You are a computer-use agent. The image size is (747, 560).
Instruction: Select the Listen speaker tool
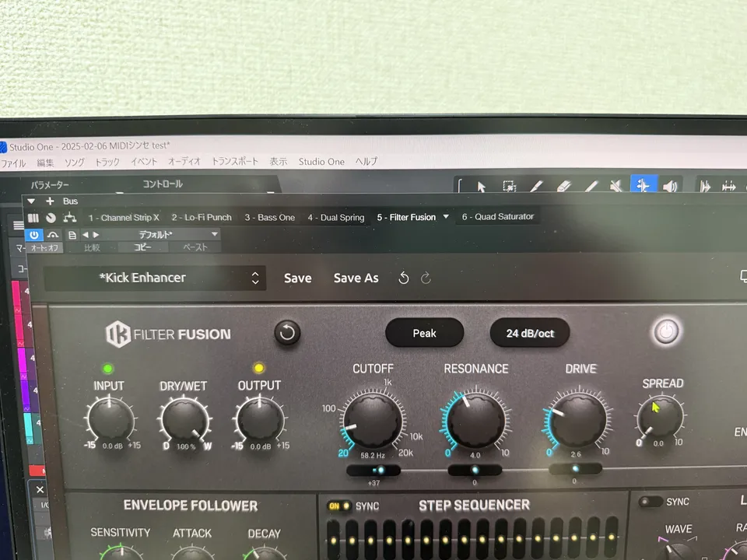click(x=669, y=187)
